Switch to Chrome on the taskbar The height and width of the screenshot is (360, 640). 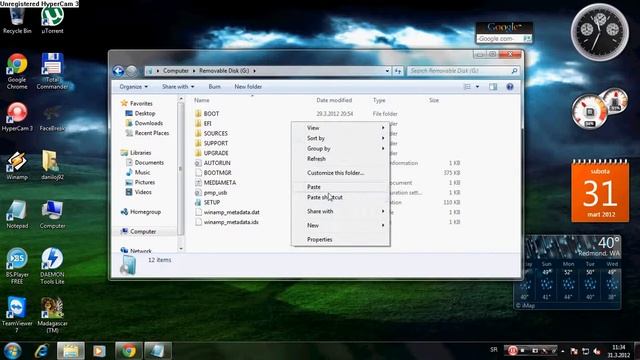coord(129,351)
